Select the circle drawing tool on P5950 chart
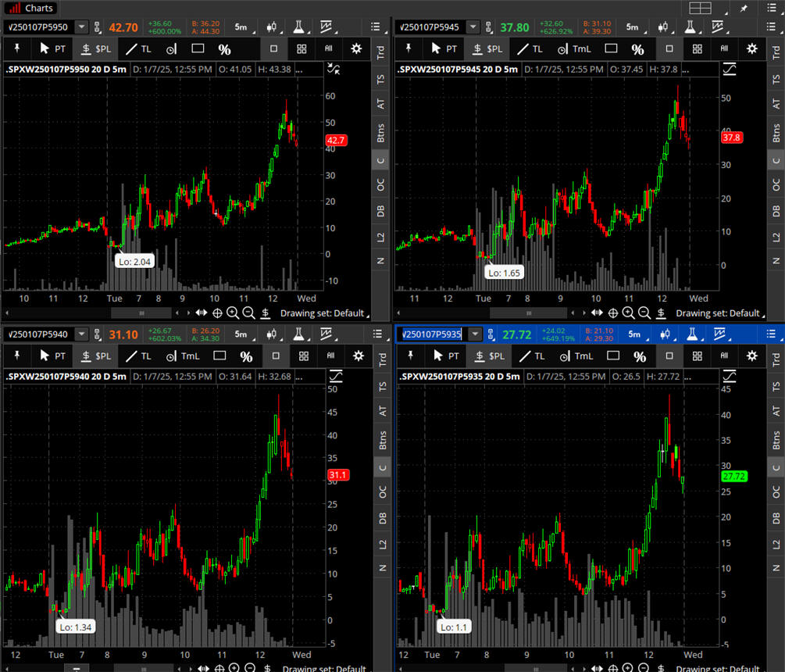The image size is (785, 672). point(171,49)
